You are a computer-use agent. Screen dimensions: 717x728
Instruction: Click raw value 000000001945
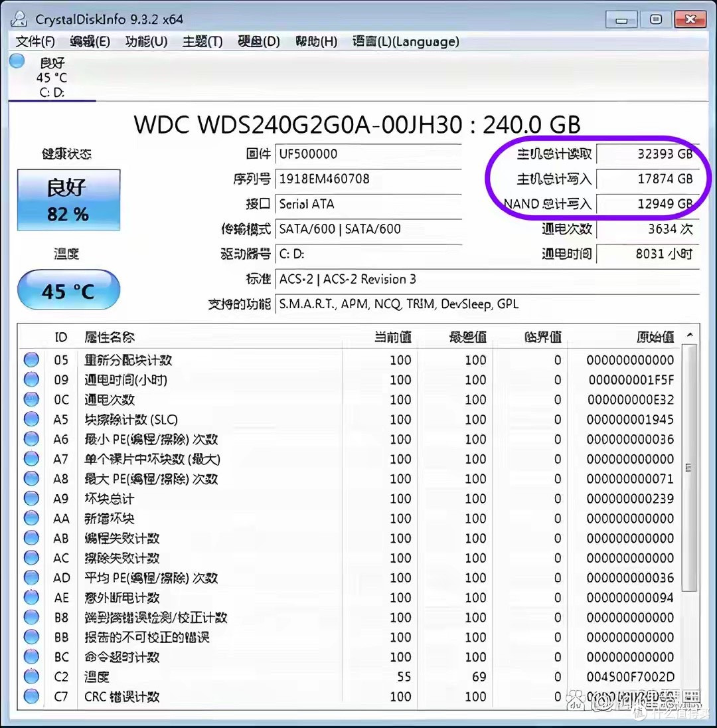[630, 420]
